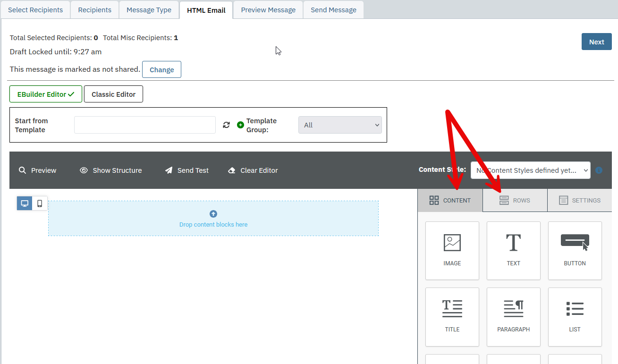618x364 pixels.
Task: Open the Message Type tab
Action: pos(149,10)
